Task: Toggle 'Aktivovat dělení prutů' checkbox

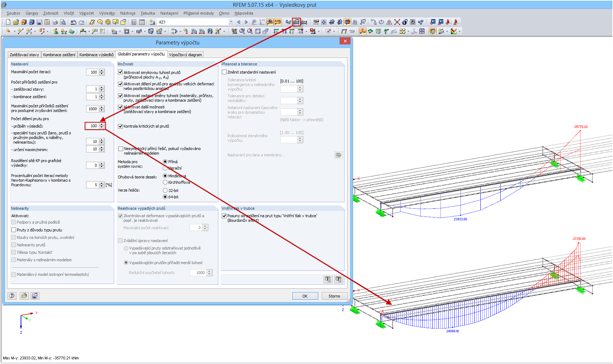Action: pyautogui.click(x=121, y=84)
